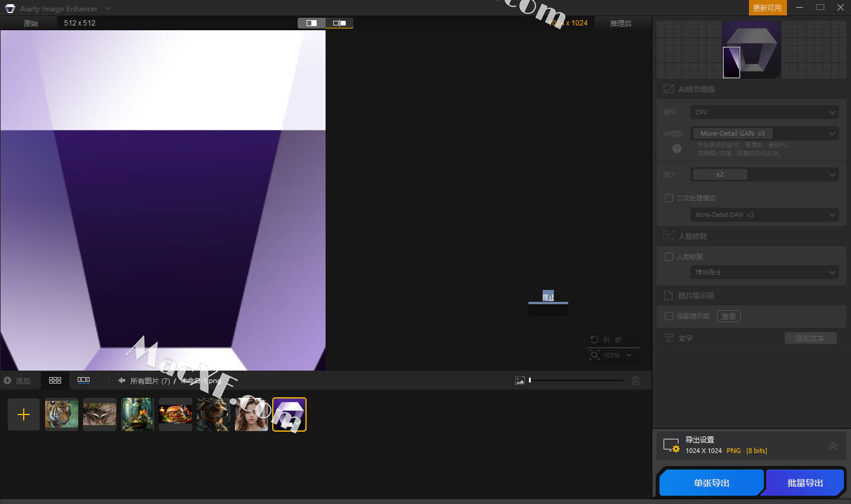Screen dimensions: 851x504
Task: Switch to grid thumbnail view icon
Action: pyautogui.click(x=55, y=380)
